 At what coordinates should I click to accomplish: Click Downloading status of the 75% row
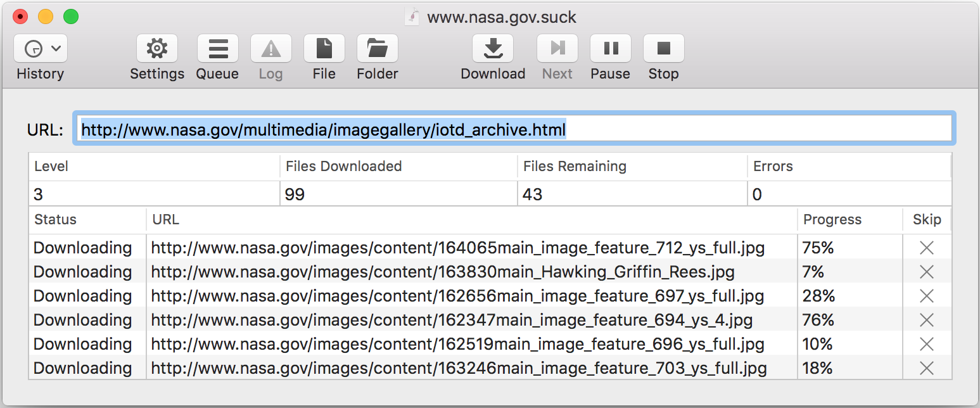pyautogui.click(x=83, y=248)
